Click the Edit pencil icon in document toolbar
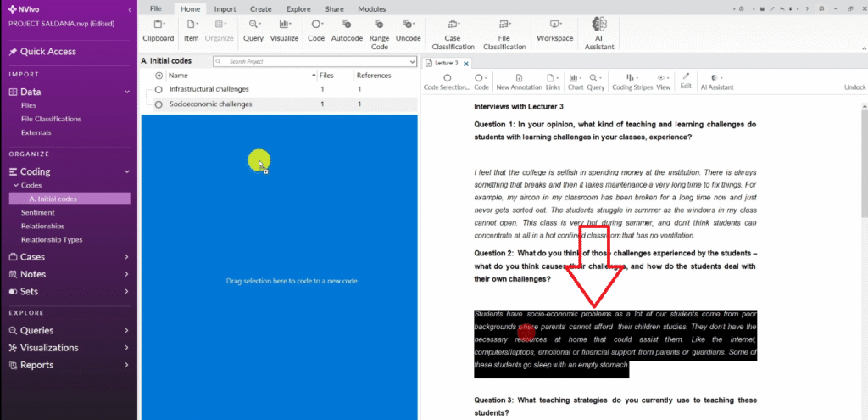 click(x=686, y=77)
